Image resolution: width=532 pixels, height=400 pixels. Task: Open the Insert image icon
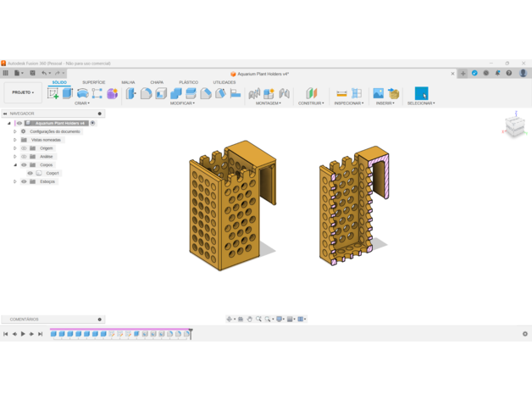[x=378, y=93]
